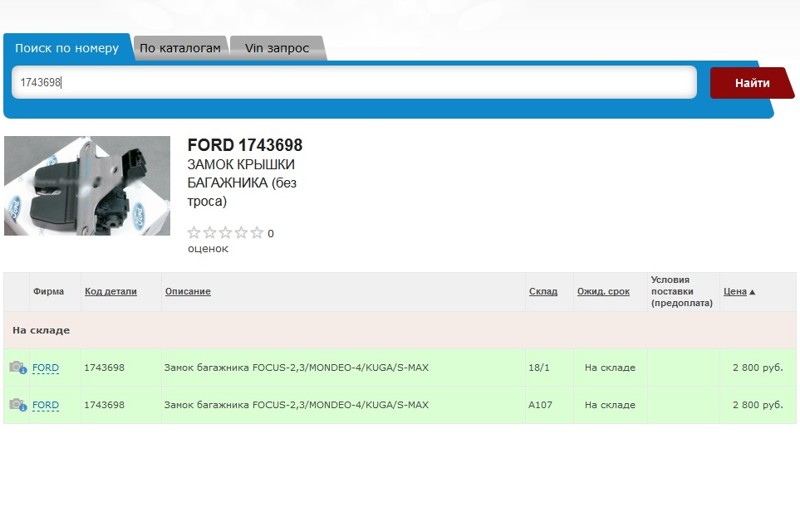Click the Условия поставки (предоплата) header
Image resolution: width=800 pixels, height=521 pixels.
(x=682, y=291)
